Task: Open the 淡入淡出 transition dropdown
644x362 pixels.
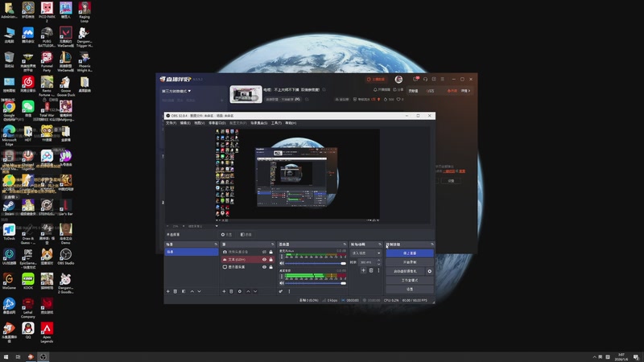Action: [x=365, y=253]
